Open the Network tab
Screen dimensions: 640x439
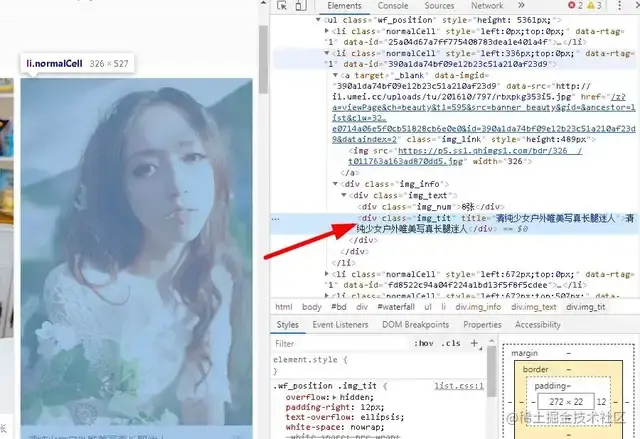tap(487, 6)
